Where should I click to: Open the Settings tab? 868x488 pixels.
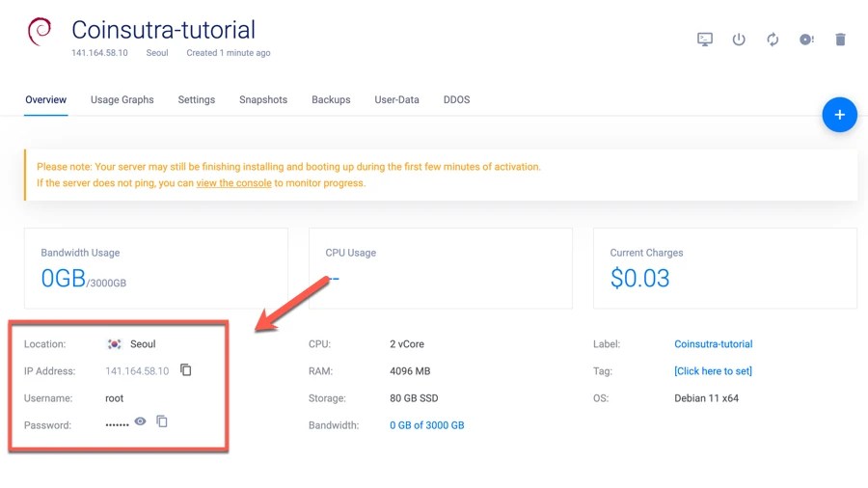tap(197, 99)
